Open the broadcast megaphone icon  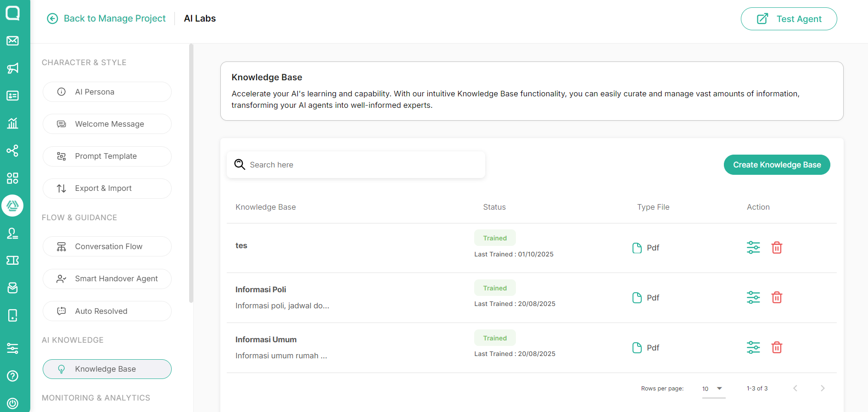[12, 68]
